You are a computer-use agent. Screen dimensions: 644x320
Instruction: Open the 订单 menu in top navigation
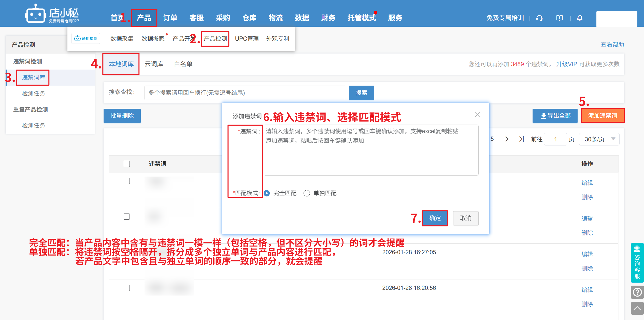[170, 18]
